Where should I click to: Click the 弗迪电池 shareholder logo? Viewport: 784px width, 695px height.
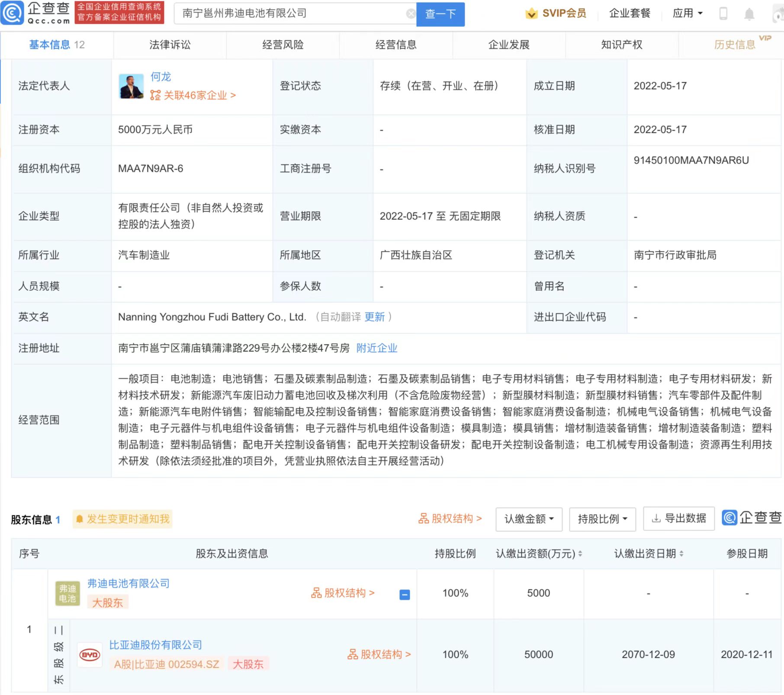(x=67, y=593)
